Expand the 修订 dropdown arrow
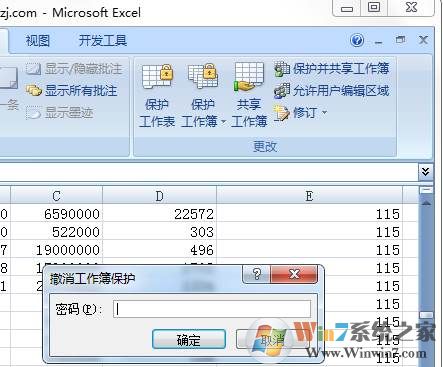Screen dimensions: 443x367 [324, 112]
